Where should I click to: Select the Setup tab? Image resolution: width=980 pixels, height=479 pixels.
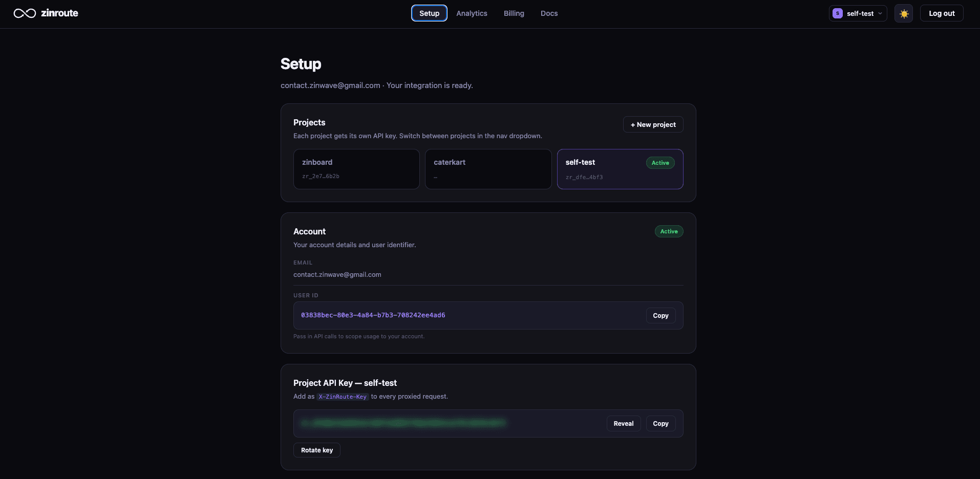coord(429,13)
